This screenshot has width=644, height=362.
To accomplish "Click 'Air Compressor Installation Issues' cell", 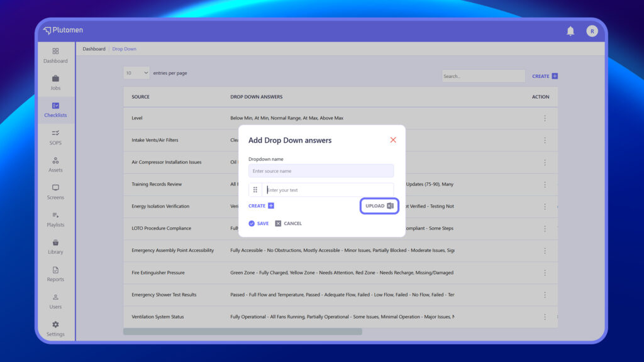I will pos(166,162).
